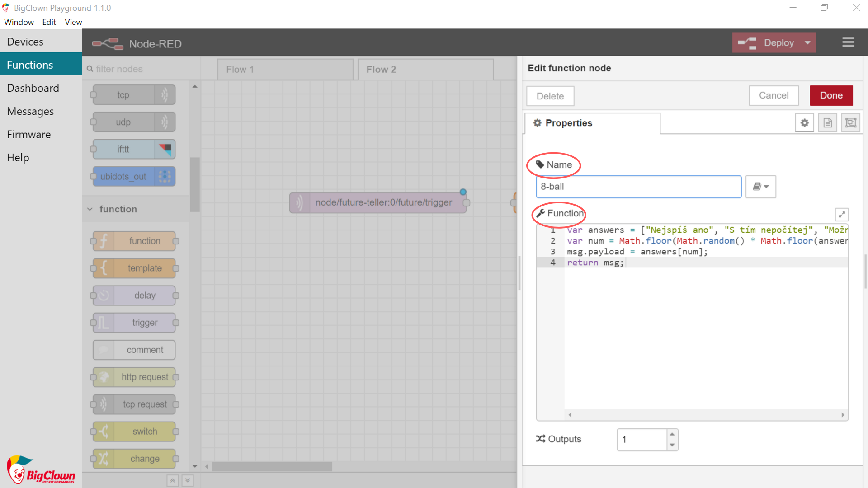Click the code editor horizontal scrollbar

706,415
